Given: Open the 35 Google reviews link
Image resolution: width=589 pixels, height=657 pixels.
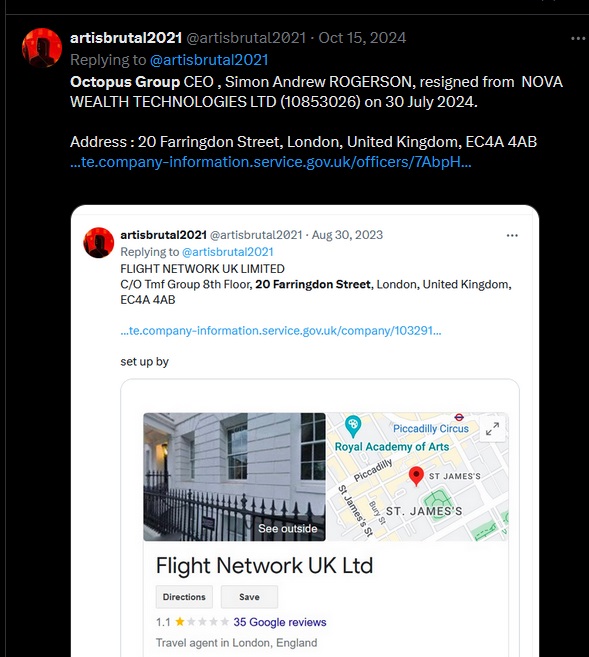Looking at the screenshot, I should 280,622.
